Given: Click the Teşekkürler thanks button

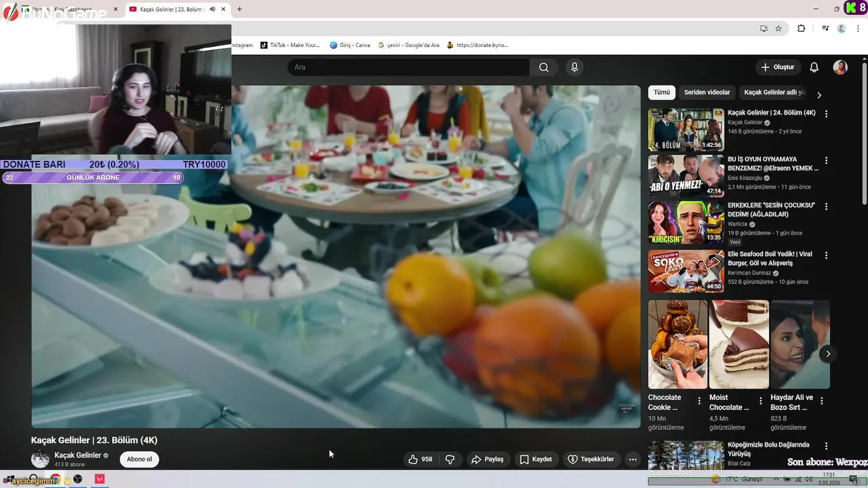Looking at the screenshot, I should [591, 459].
